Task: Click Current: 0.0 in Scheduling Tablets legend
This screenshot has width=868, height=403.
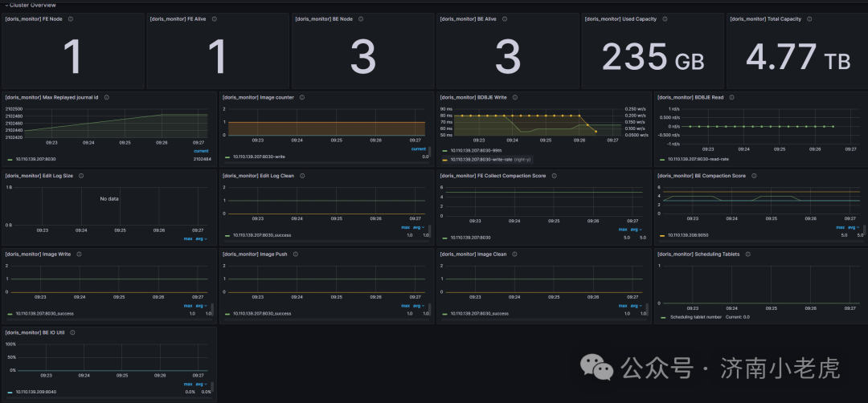Action: [737, 317]
